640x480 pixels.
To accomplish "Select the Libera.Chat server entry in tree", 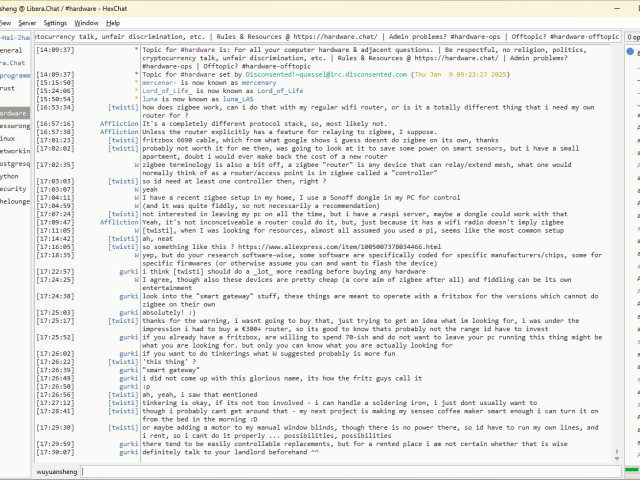I will [14, 63].
